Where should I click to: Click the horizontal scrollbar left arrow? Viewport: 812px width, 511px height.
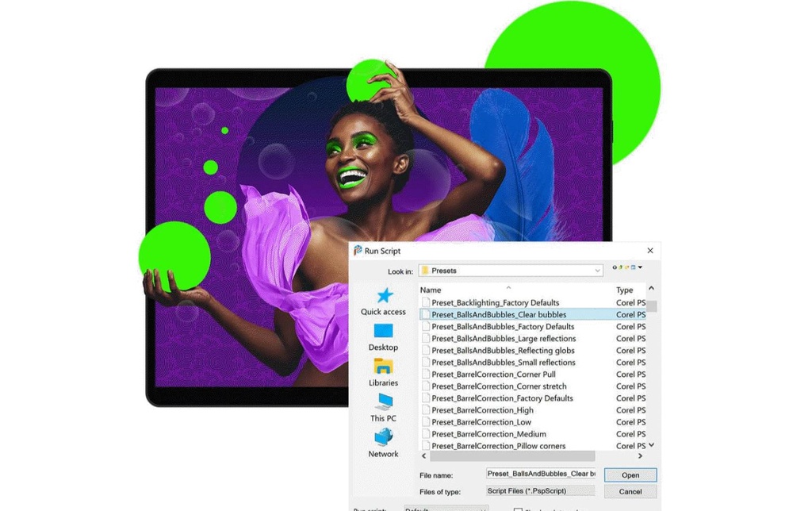pos(424,456)
